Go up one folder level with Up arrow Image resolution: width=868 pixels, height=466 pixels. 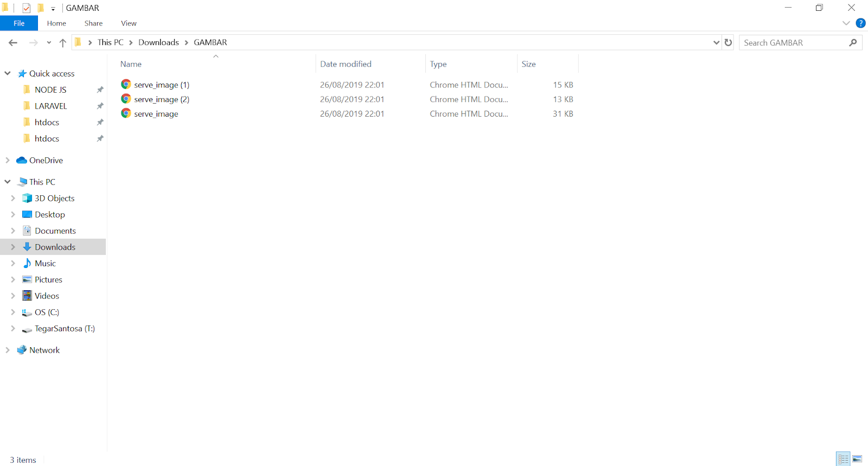[x=62, y=42]
